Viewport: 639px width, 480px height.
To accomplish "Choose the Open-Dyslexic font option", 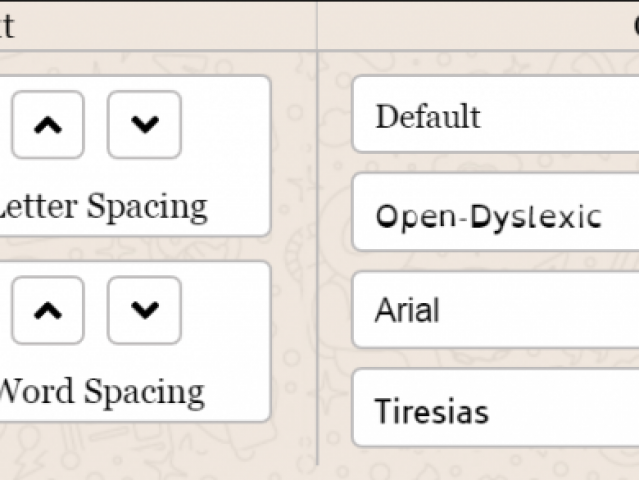I will pos(496,212).
